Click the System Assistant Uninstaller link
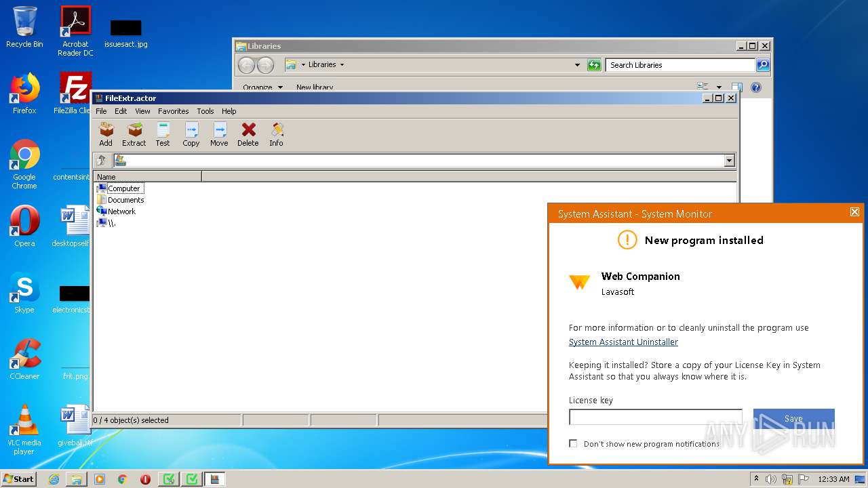This screenshot has height=488, width=868. pyautogui.click(x=623, y=342)
